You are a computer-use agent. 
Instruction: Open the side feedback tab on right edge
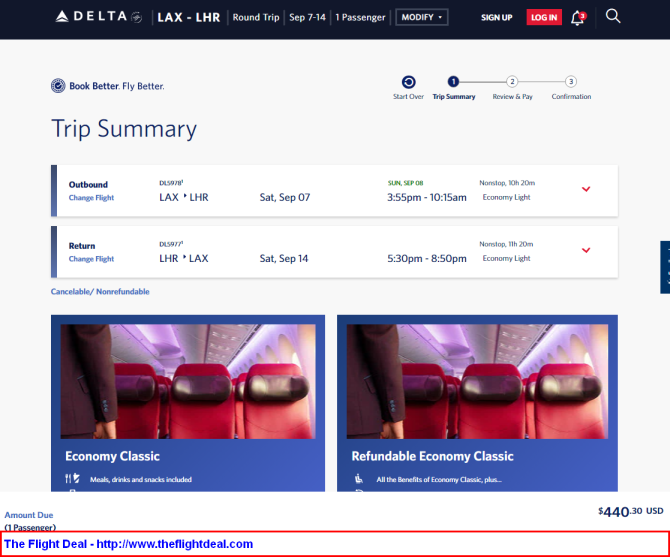pos(665,267)
